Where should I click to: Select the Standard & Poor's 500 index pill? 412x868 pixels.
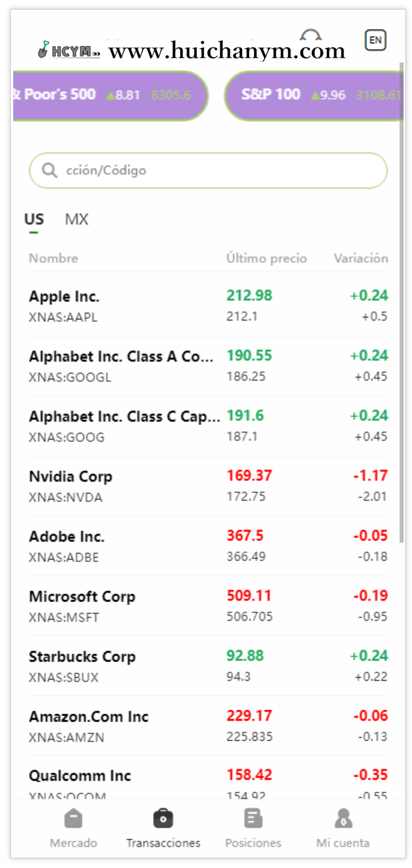click(x=108, y=95)
